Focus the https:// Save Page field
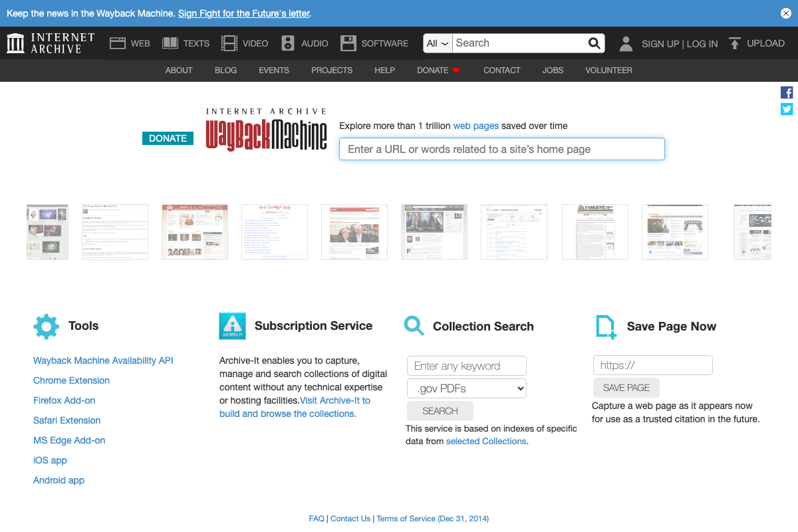This screenshot has height=532, width=798. tap(653, 365)
